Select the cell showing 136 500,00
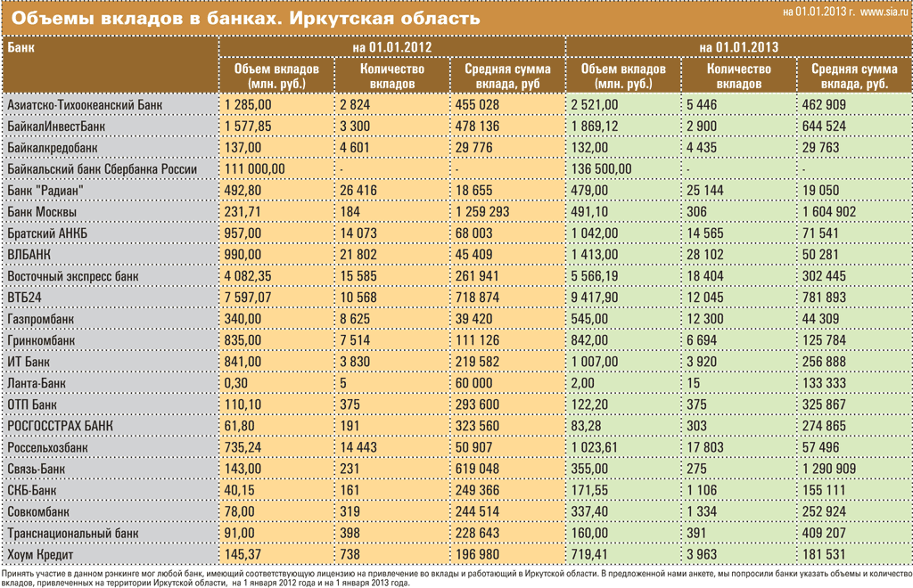The image size is (913, 588). 601,168
